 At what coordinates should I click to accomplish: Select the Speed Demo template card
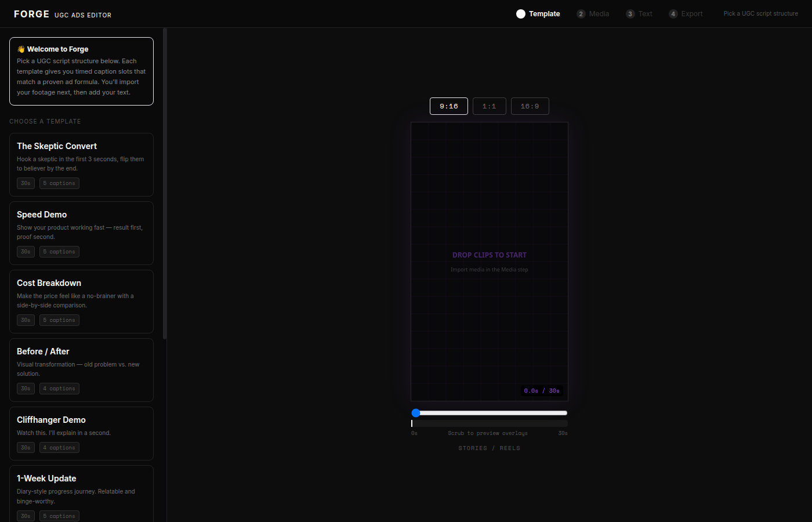click(x=81, y=233)
